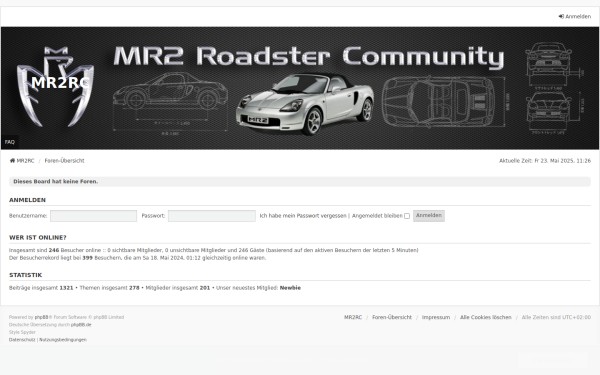
Task: Focus the Passwort input field
Action: (x=212, y=216)
